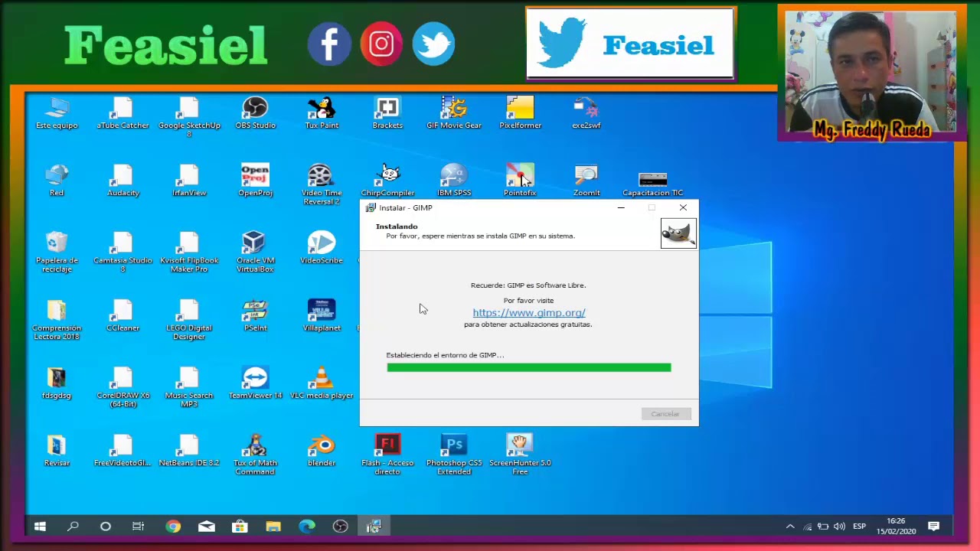Image resolution: width=980 pixels, height=551 pixels.
Task: Launch Google Chrome from the taskbar
Action: coord(173,527)
